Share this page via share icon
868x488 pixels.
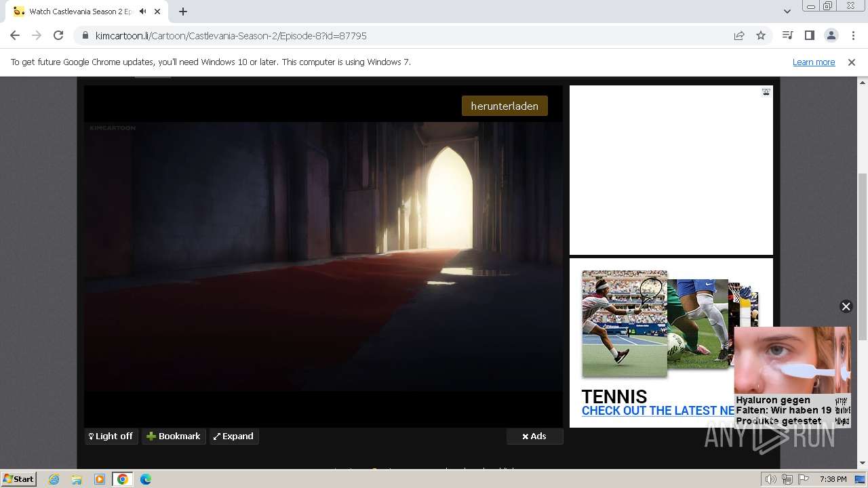739,35
